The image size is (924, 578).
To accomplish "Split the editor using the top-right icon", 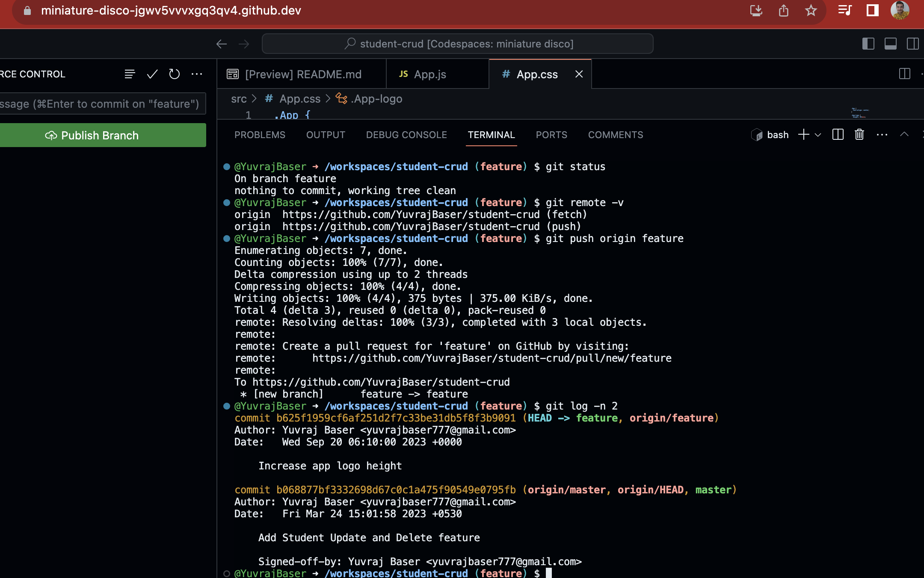I will tap(903, 74).
